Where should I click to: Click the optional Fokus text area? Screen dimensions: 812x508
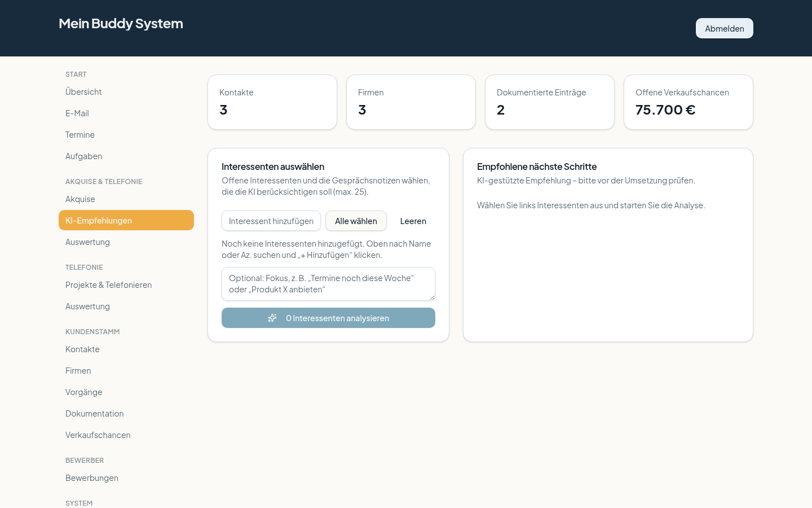328,284
